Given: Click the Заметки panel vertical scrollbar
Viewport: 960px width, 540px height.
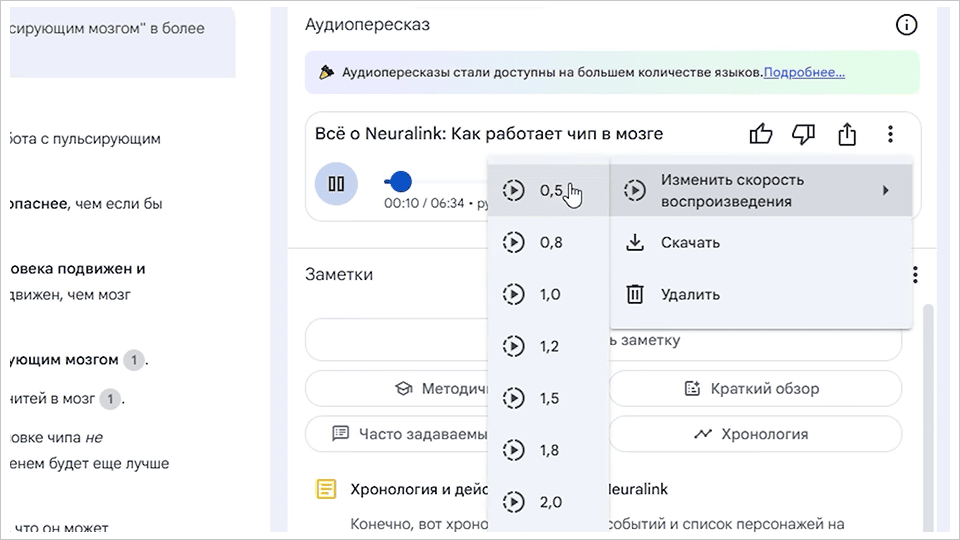Looking at the screenshot, I should coord(928,416).
